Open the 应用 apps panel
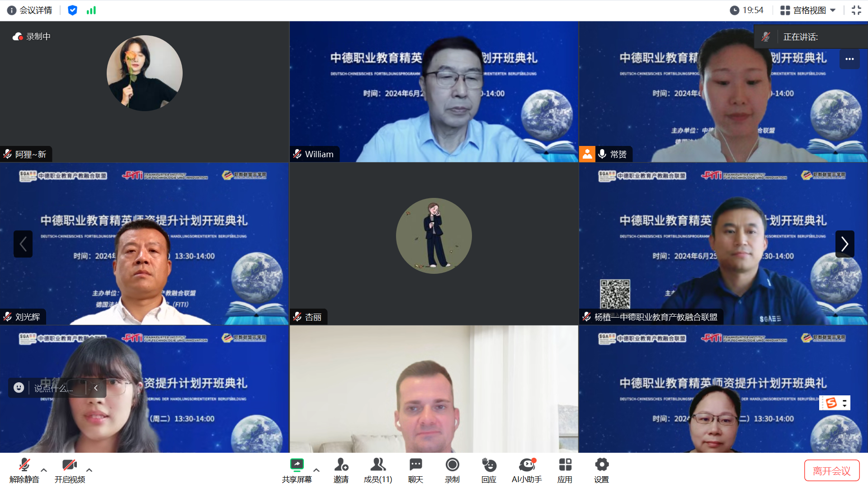Screen dimensions: 868x488 (x=565, y=470)
